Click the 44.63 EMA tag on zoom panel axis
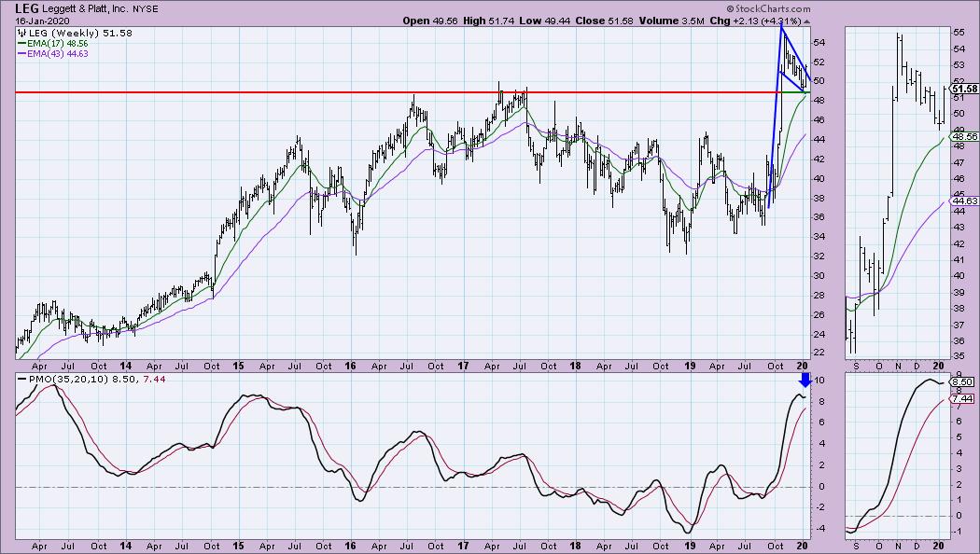The width and height of the screenshot is (980, 554). [964, 201]
